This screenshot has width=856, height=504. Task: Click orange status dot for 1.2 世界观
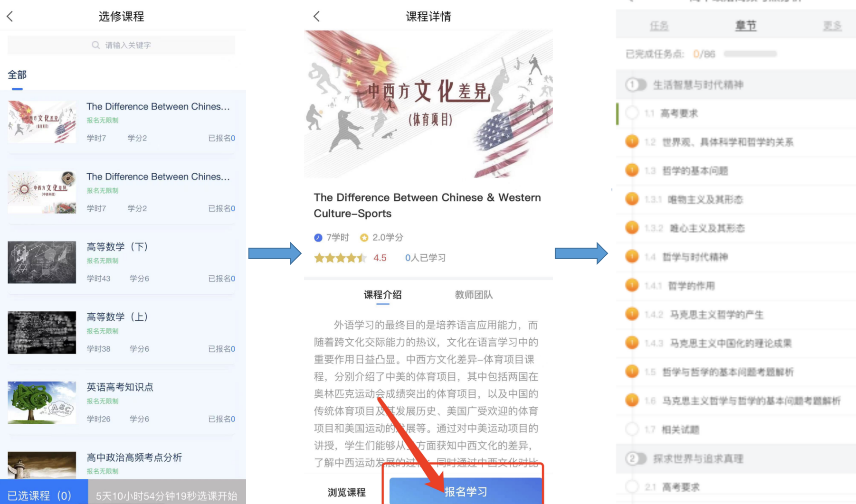tap(632, 141)
